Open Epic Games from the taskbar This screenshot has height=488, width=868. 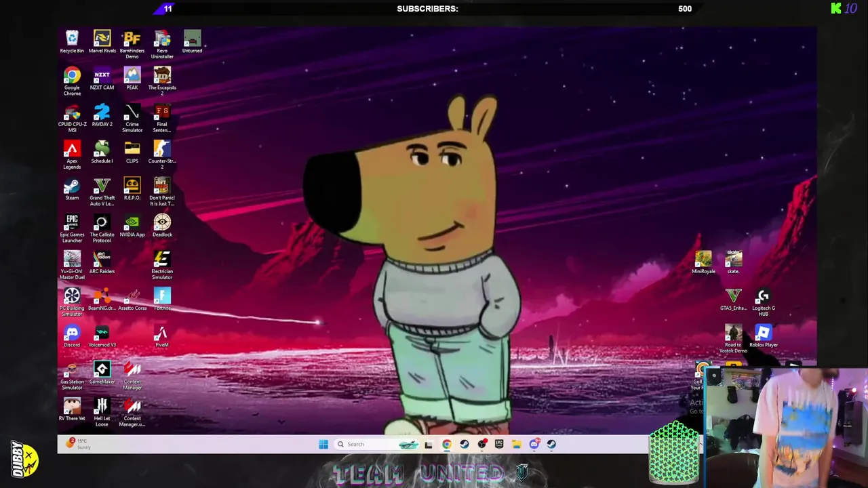point(499,444)
